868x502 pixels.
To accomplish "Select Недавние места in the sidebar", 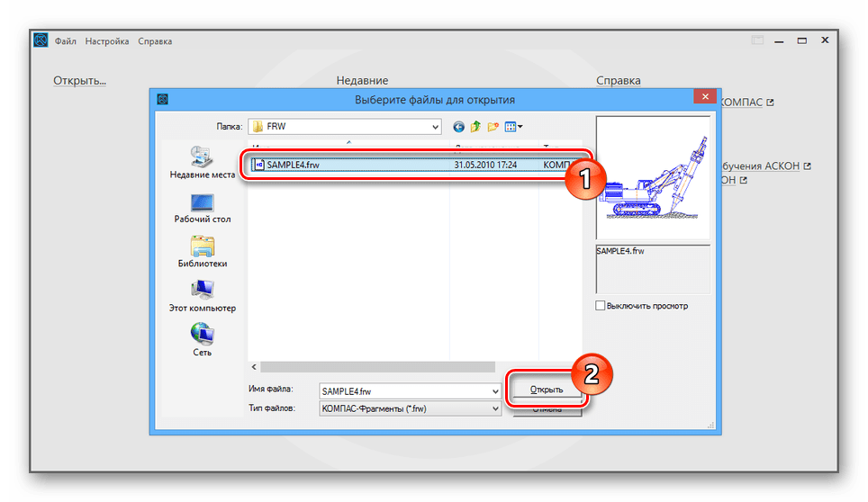I will pos(203,161).
